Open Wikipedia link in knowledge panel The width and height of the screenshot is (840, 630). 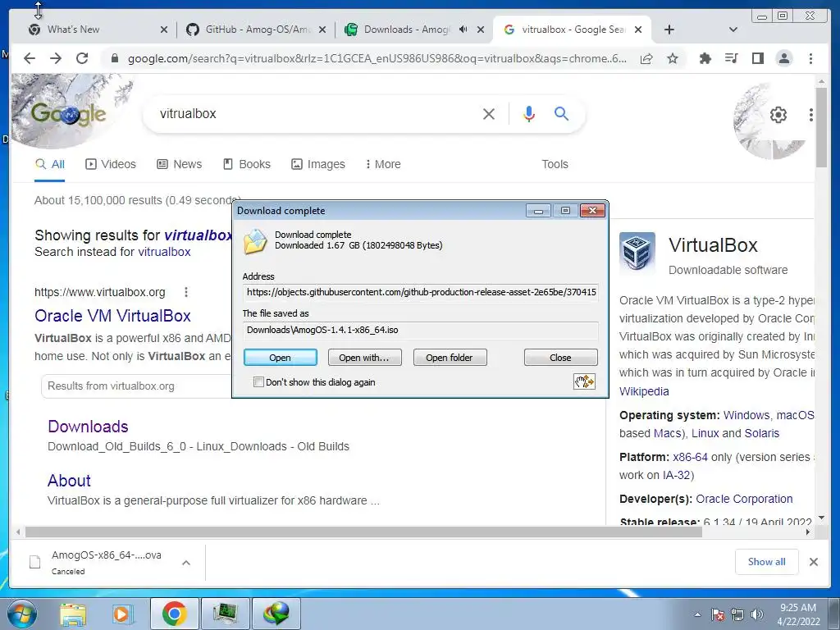pyautogui.click(x=644, y=391)
